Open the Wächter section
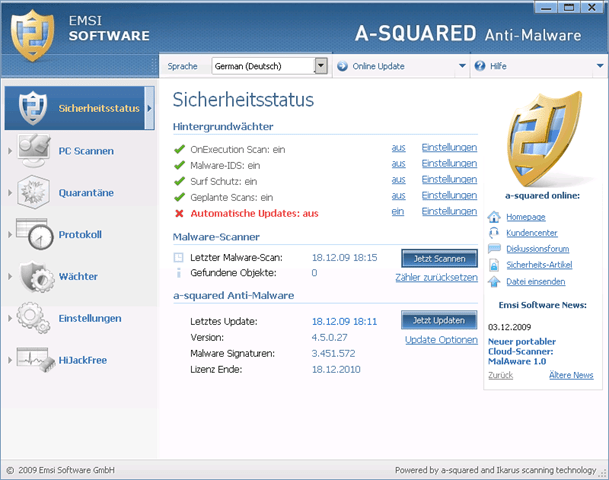Viewport: 609px width, 480px height. tap(78, 277)
